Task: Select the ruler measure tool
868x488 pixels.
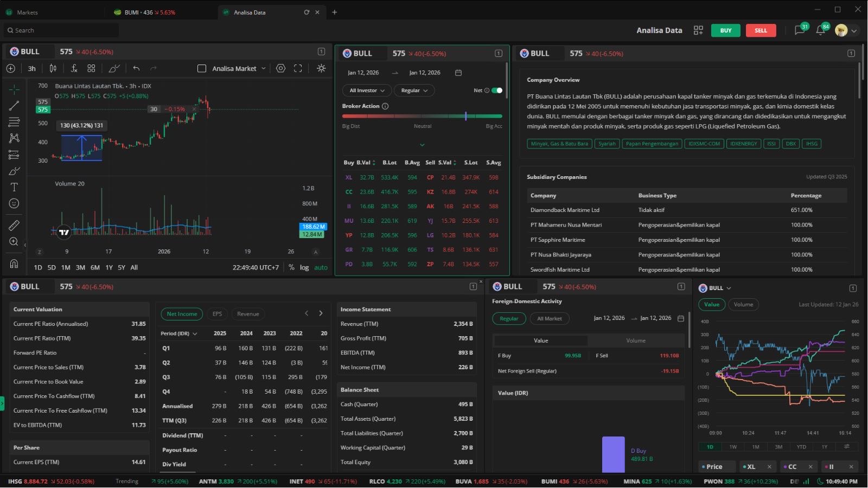Action: click(x=14, y=225)
